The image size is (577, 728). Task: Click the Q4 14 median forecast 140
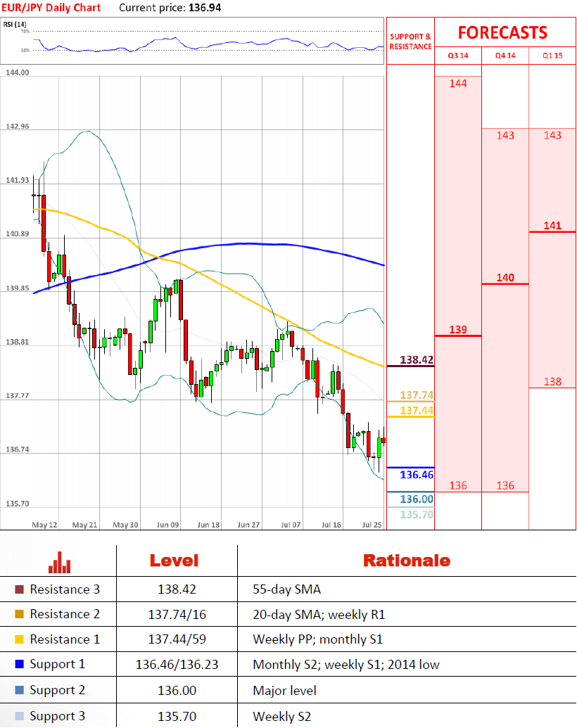pyautogui.click(x=505, y=278)
